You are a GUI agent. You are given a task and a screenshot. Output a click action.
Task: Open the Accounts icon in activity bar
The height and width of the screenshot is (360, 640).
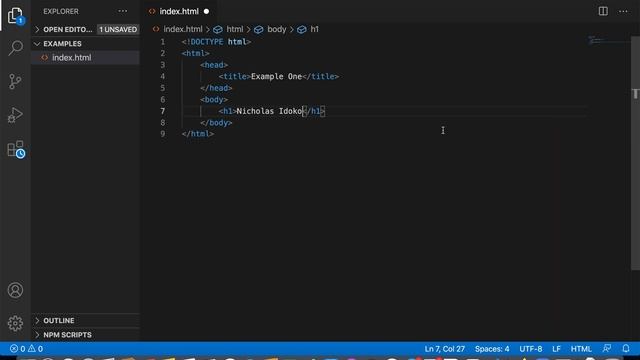coord(15,290)
